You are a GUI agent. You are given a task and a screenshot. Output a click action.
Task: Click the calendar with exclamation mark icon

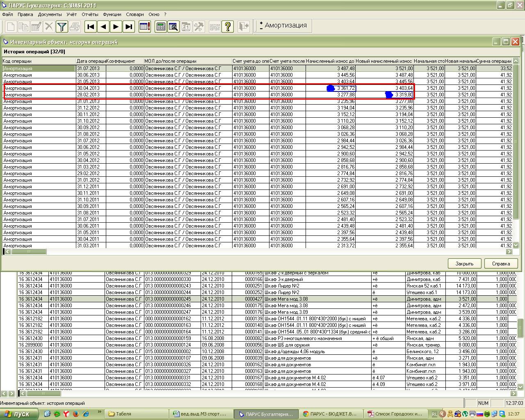click(x=144, y=27)
